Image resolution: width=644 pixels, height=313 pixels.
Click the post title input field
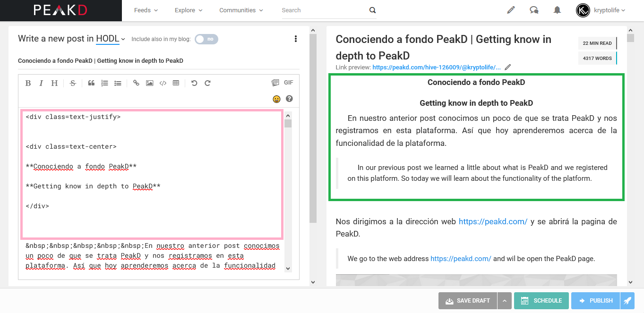click(x=159, y=61)
